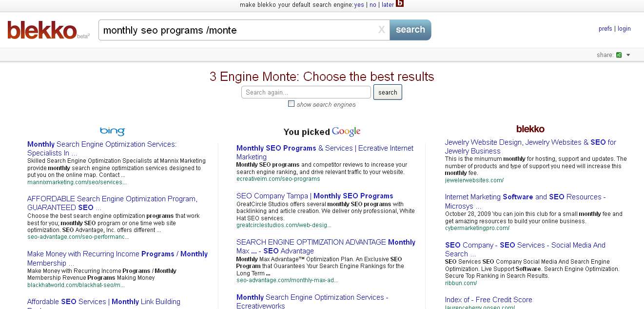Open cybermarketingpro.com/ URL

pyautogui.click(x=477, y=228)
